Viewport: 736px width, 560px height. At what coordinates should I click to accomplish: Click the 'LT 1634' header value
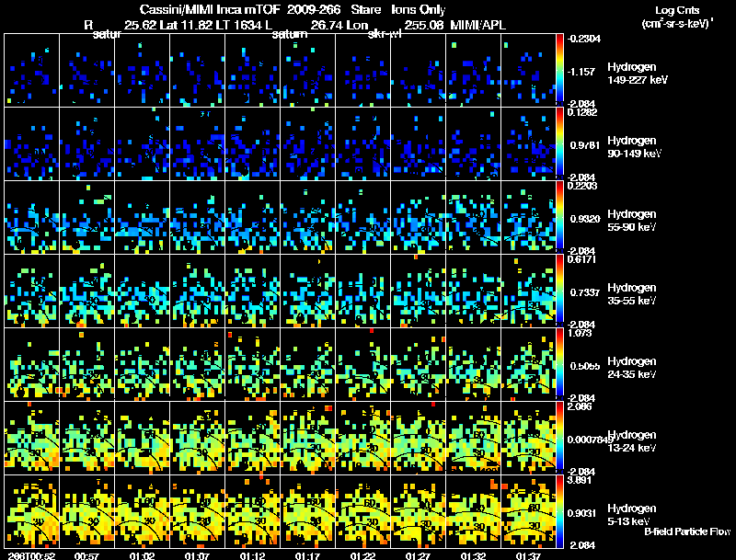pos(239,25)
